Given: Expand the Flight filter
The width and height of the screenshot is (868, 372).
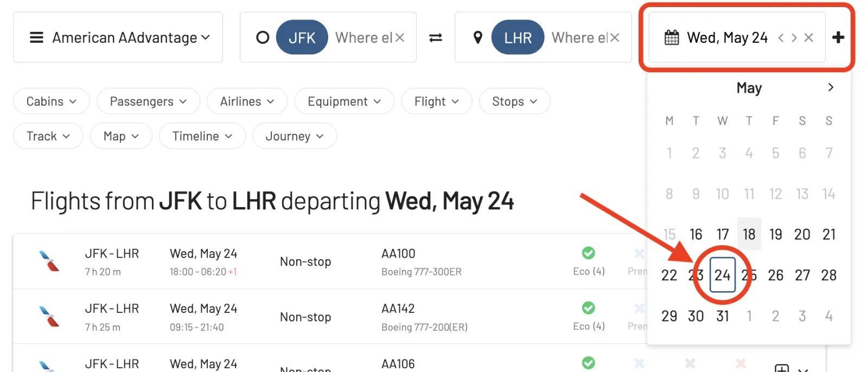Looking at the screenshot, I should (436, 101).
